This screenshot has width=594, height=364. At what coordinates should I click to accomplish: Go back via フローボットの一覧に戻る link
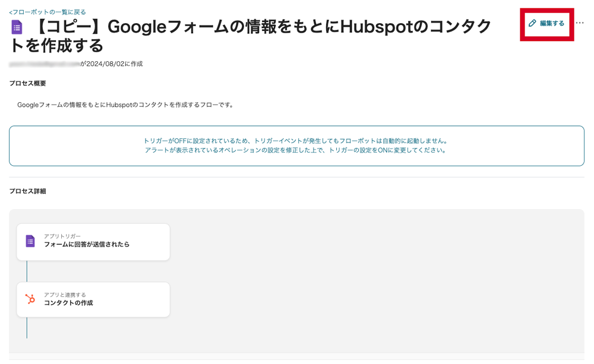coord(48,12)
